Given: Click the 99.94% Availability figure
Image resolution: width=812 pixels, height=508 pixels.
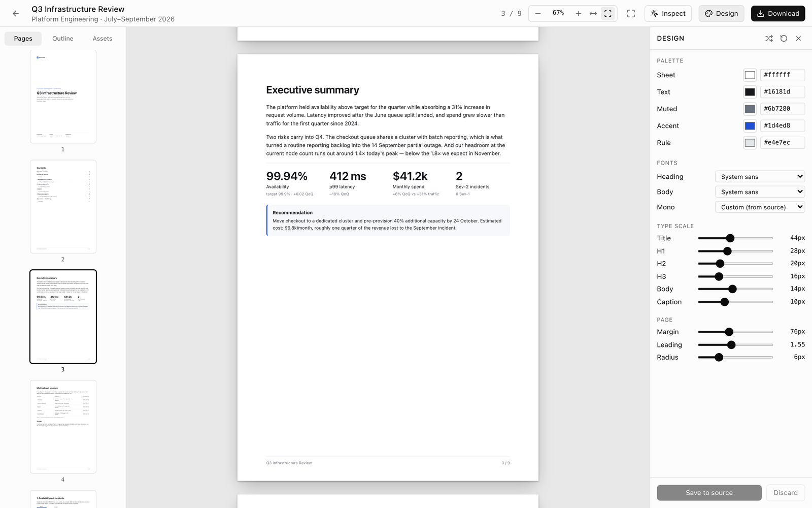Looking at the screenshot, I should point(287,176).
